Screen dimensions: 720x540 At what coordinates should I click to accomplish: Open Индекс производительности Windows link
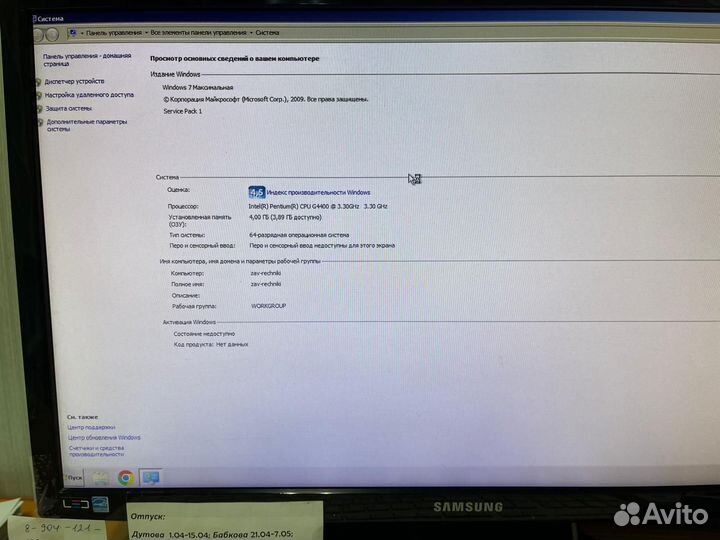tap(318, 192)
